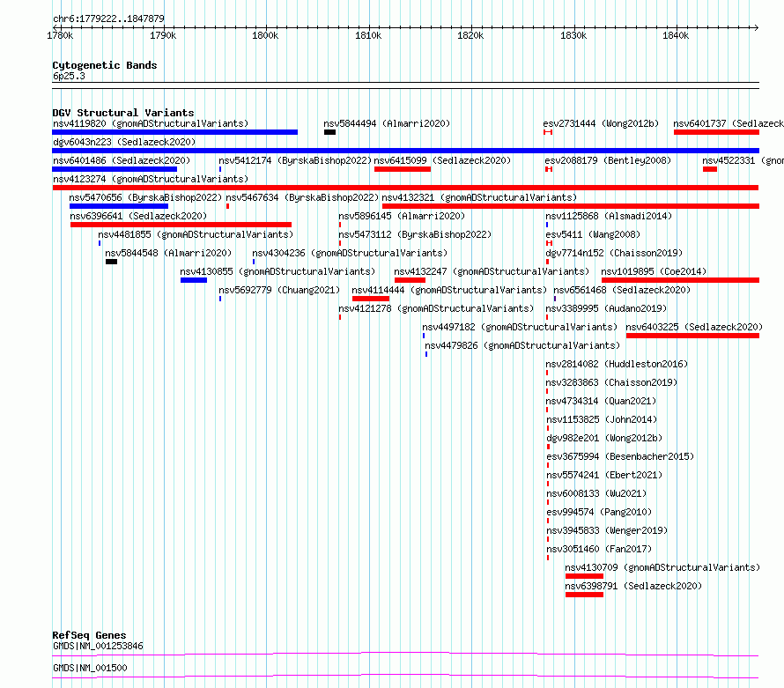Select esv2088179 (Bentley2008) label
This screenshot has height=688, width=784.
608,160
